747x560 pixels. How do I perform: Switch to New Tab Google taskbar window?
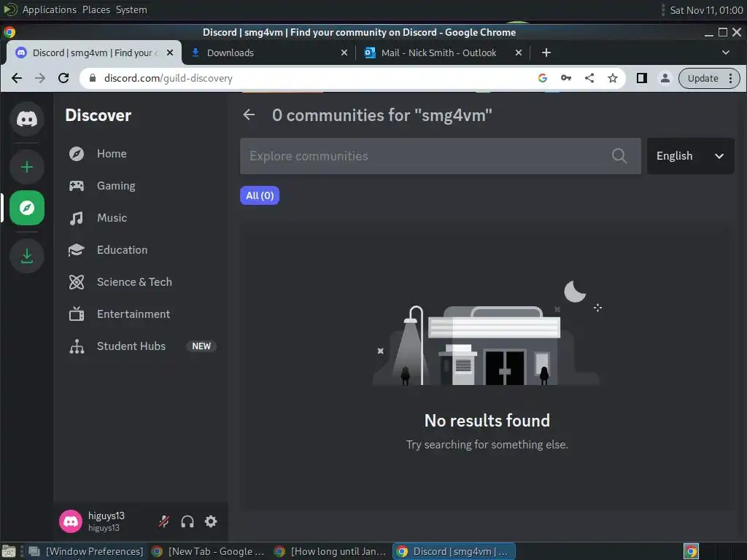[208, 551]
